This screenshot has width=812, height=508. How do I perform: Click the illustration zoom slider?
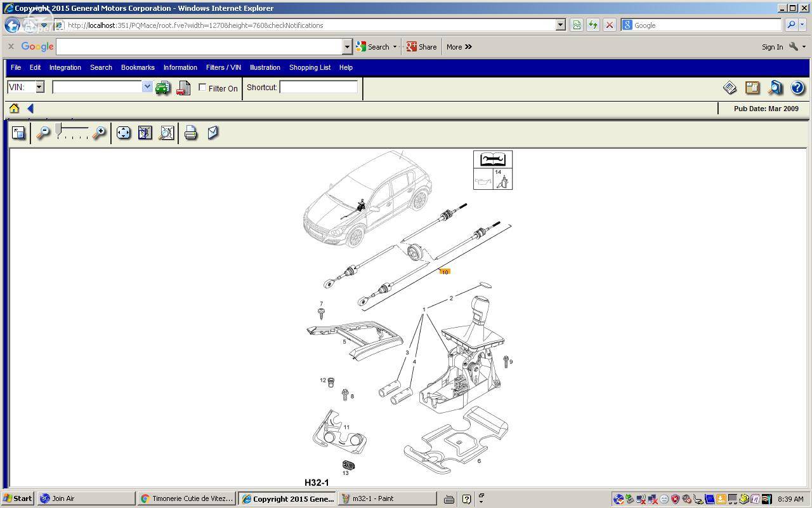[x=72, y=132]
